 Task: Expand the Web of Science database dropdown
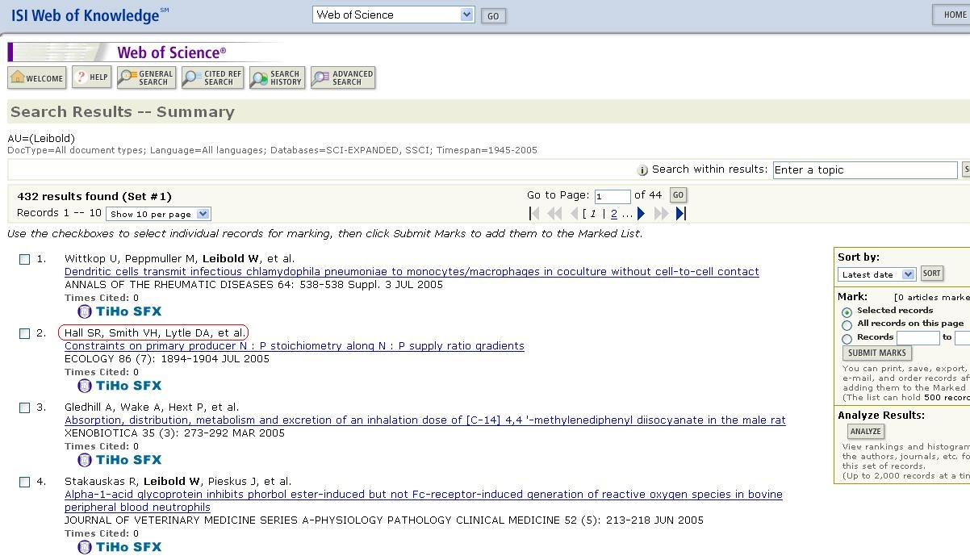[466, 15]
